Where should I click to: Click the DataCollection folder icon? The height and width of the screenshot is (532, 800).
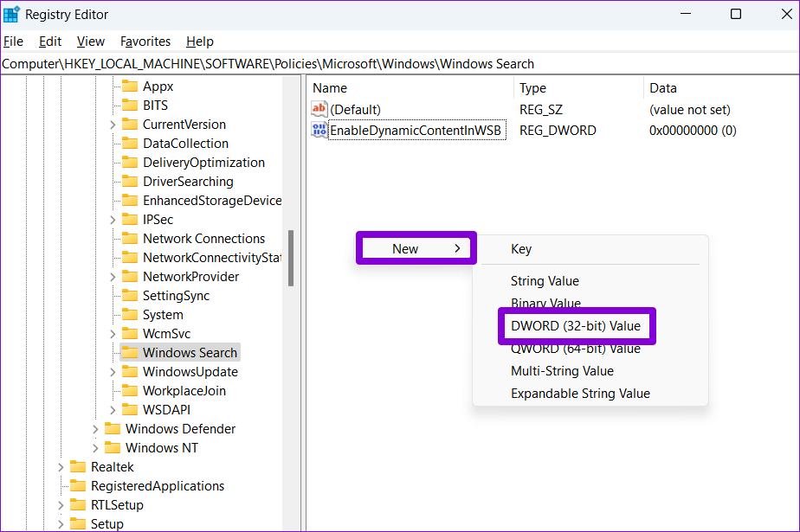pos(130,144)
